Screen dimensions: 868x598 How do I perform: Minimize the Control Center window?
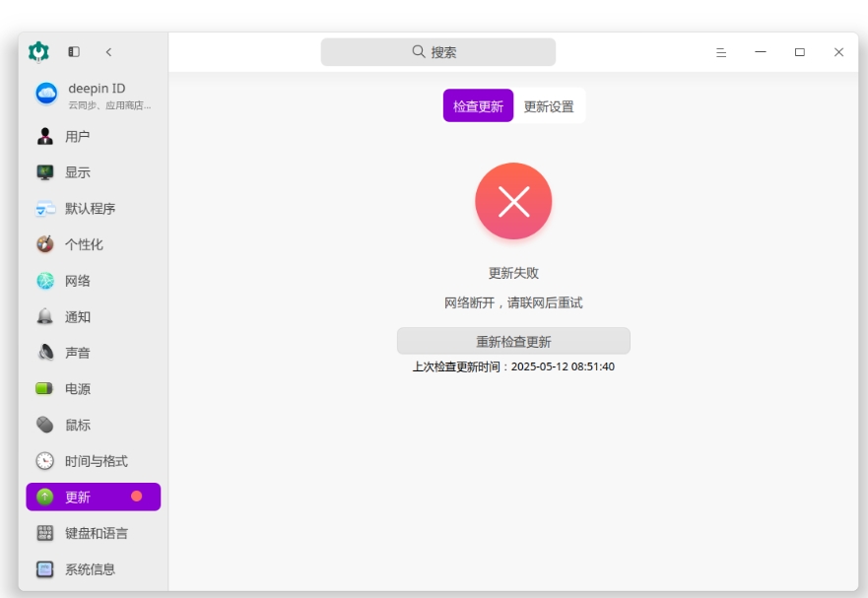point(761,52)
